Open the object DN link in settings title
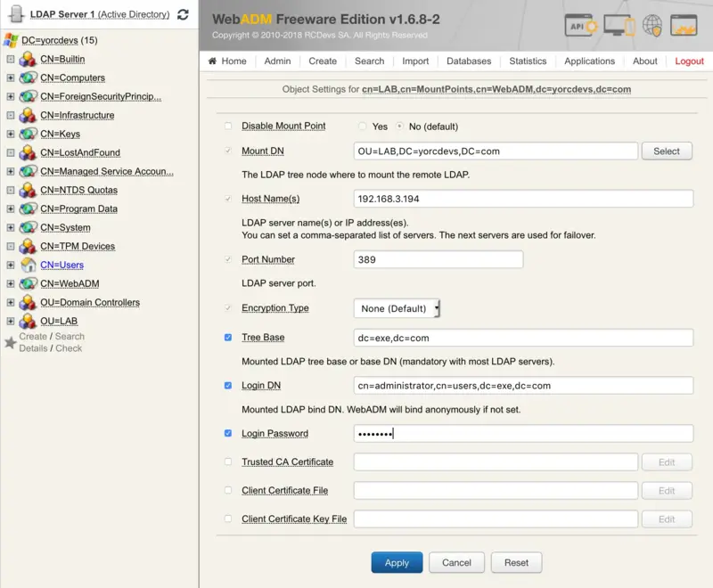713x588 pixels. pos(496,89)
